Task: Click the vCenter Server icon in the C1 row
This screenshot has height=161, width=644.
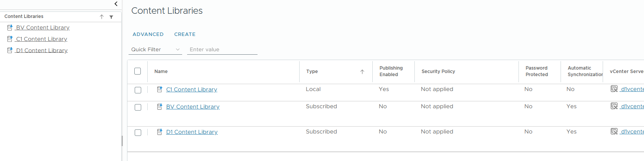Action: click(614, 89)
